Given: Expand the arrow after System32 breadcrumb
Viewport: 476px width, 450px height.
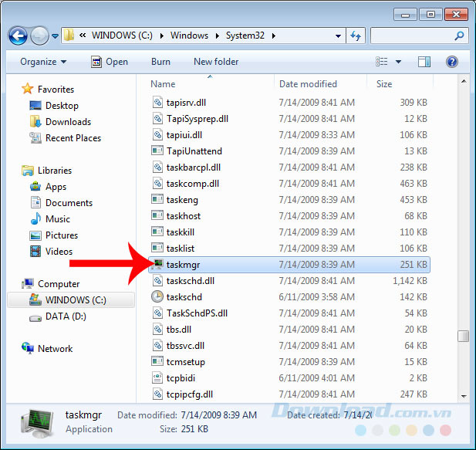Looking at the screenshot, I should [x=274, y=36].
